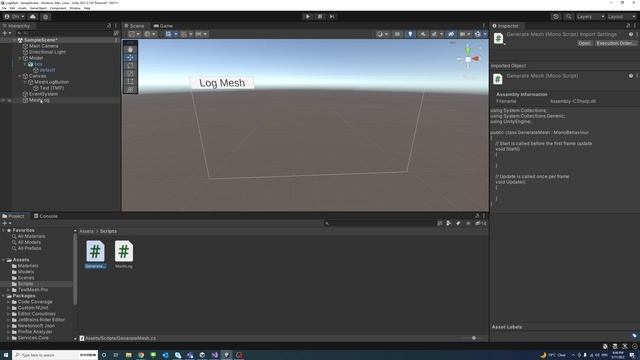Screen dimensions: 640x360
Task: Click the Open button in Inspector
Action: [584, 43]
